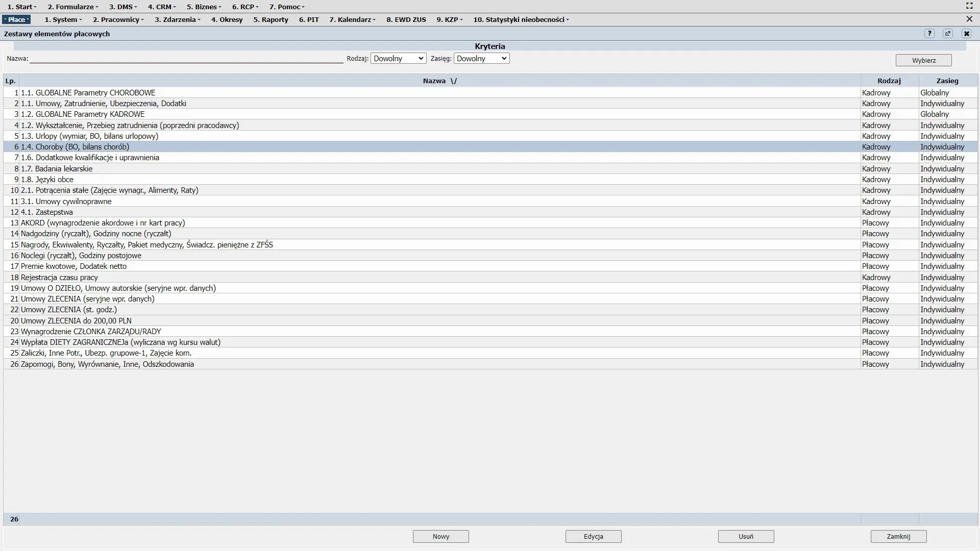
Task: Open the 4. CRM top menu
Action: [x=161, y=7]
